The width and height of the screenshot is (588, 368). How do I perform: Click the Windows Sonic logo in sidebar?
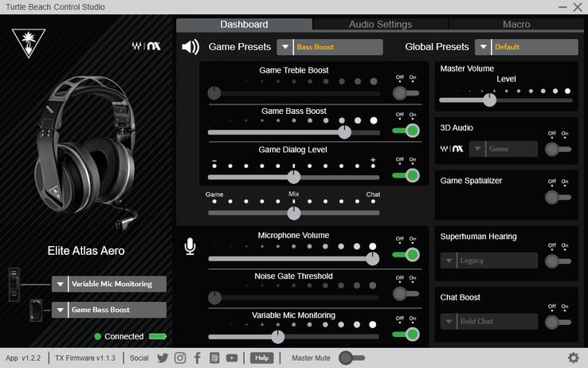click(x=147, y=46)
